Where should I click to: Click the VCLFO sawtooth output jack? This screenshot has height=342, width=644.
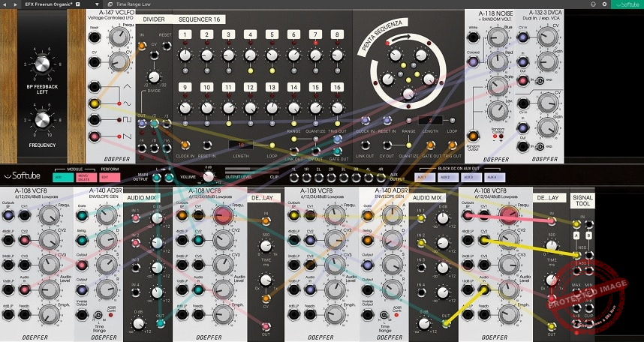[x=95, y=136]
